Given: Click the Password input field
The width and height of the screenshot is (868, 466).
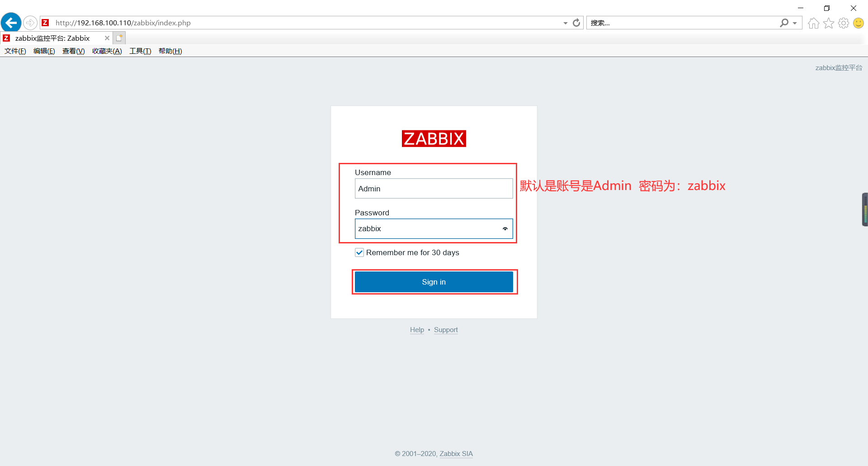Looking at the screenshot, I should [434, 229].
